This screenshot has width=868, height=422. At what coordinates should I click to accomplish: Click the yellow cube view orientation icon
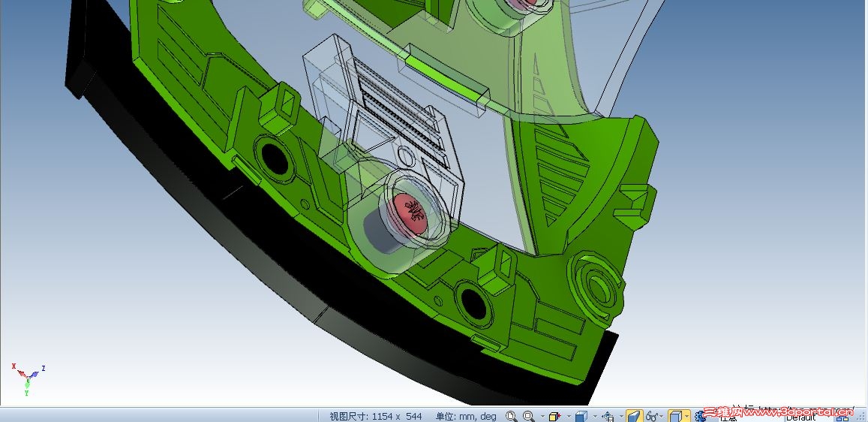(x=554, y=416)
